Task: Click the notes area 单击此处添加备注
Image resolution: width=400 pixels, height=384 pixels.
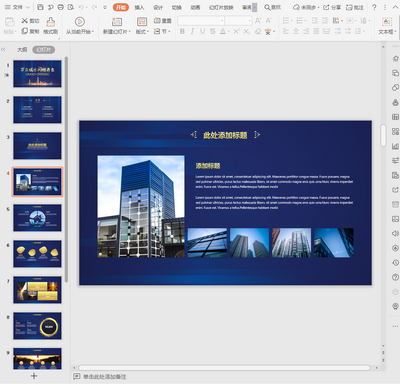Action: 104,377
